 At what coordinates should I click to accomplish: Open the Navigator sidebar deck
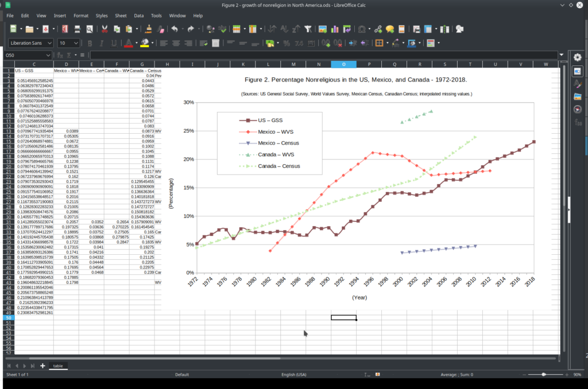578,110
